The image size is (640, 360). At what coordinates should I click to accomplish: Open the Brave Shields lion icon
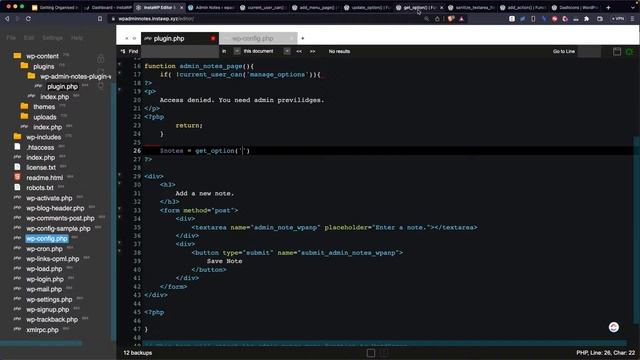451,19
